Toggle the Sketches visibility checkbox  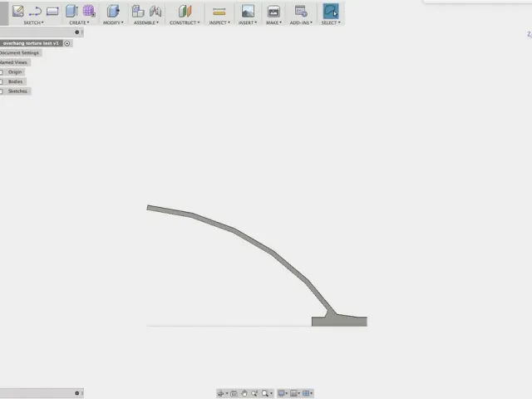2,91
